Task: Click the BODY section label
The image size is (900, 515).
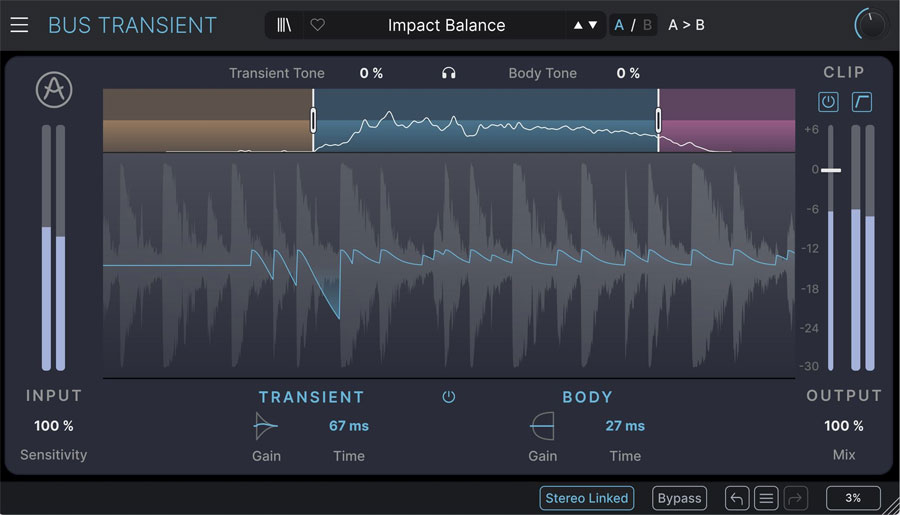Action: click(x=587, y=397)
